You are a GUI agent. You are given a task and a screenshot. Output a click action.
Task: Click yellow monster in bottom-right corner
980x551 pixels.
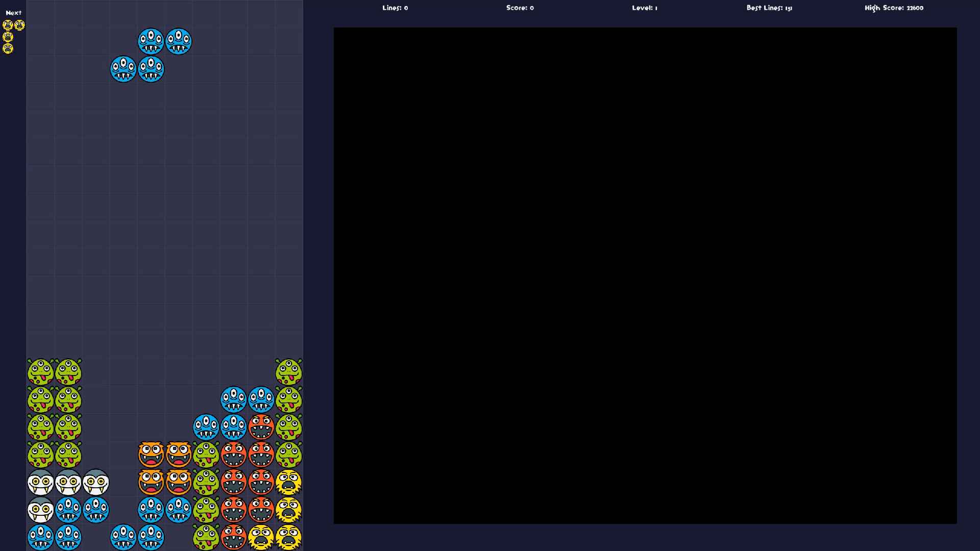click(x=288, y=537)
